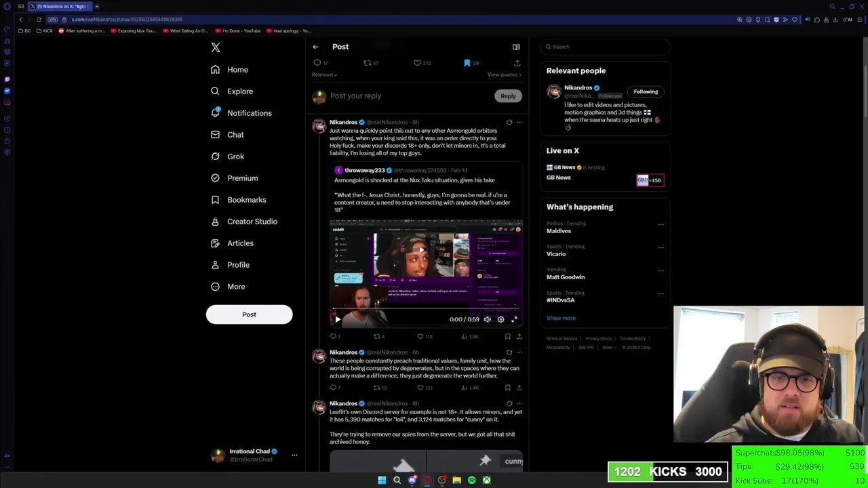The image size is (868, 488).
Task: Open Premium from the sidebar
Action: click(x=234, y=178)
